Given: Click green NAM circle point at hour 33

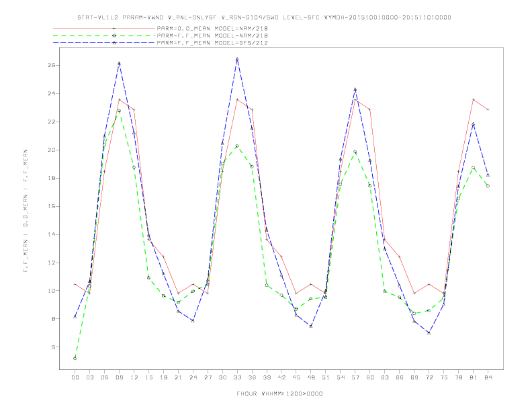Looking at the screenshot, I should 237,146.
